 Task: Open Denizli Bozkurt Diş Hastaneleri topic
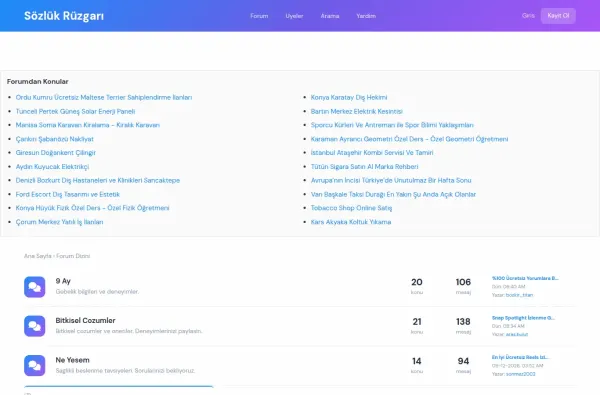[98, 180]
